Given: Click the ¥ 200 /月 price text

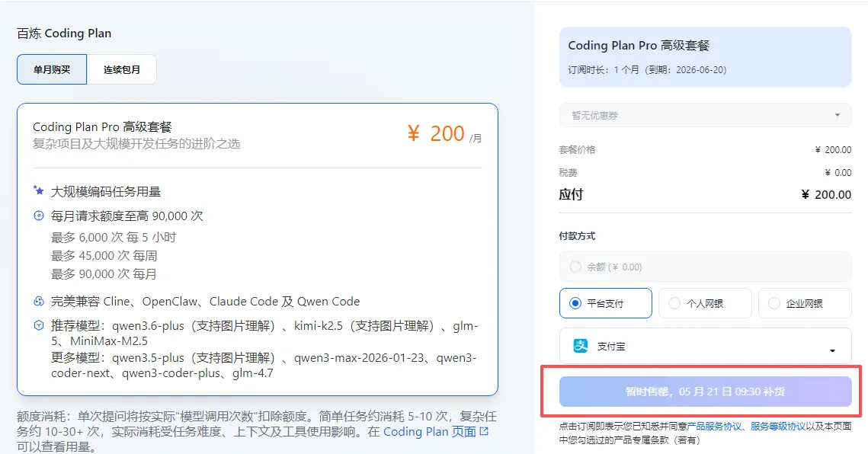Looking at the screenshot, I should 444,134.
